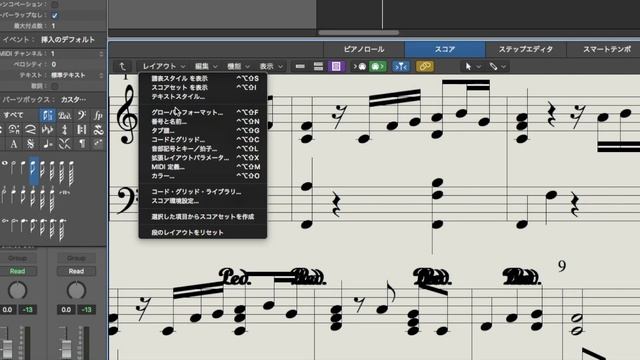The height and width of the screenshot is (360, 640).
Task: Open the pointer tool menu
Action: pyautogui.click(x=473, y=67)
